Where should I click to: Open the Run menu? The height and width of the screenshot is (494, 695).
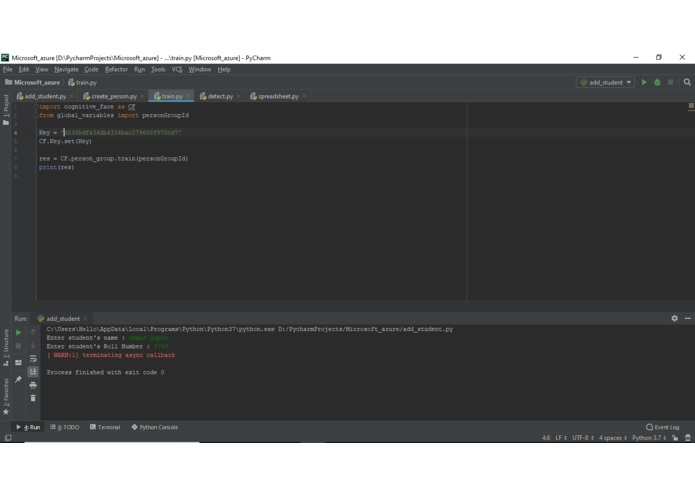[x=140, y=70]
